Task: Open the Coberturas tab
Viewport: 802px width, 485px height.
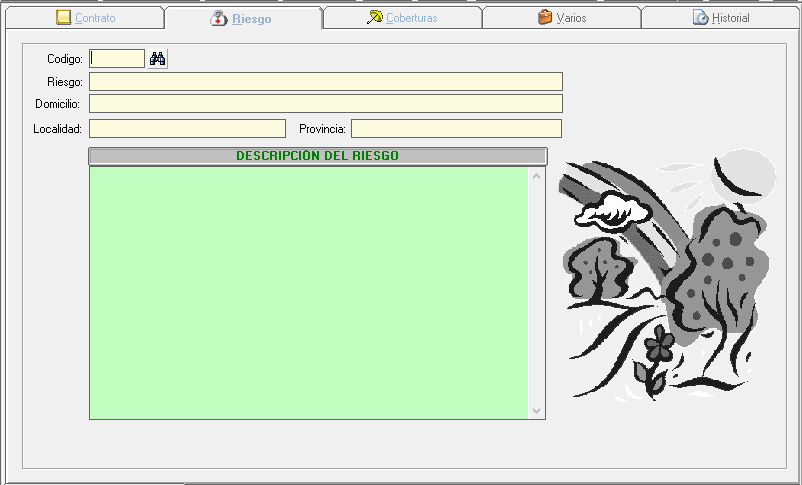Action: (403, 18)
